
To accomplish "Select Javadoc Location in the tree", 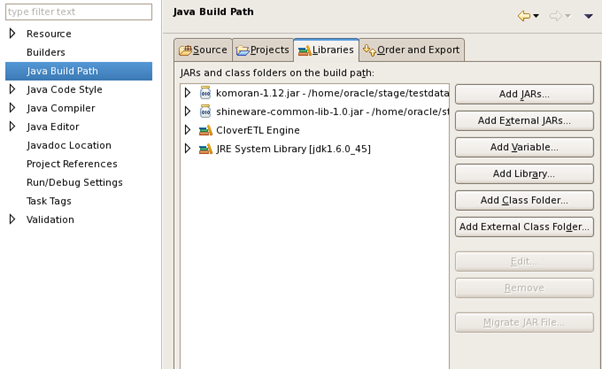I will (69, 145).
